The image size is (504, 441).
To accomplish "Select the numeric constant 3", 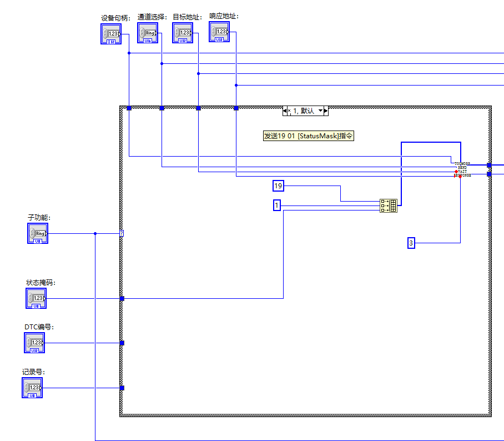I will coord(411,243).
